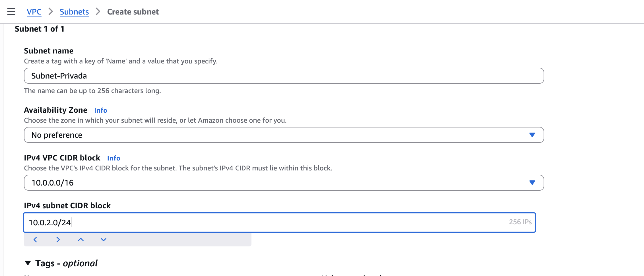Click the left arrow below subnet CIDR
Viewport: 644px width, 276px height.
[x=35, y=240]
